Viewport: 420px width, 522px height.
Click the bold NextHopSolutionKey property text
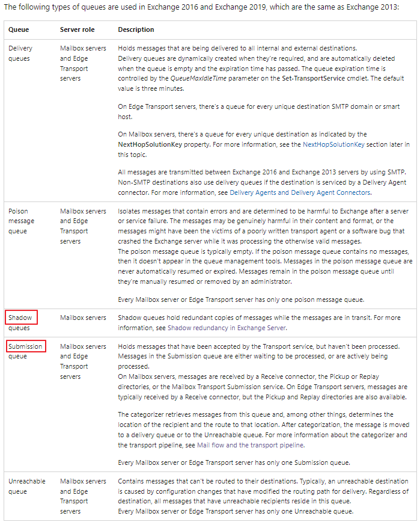(150, 144)
